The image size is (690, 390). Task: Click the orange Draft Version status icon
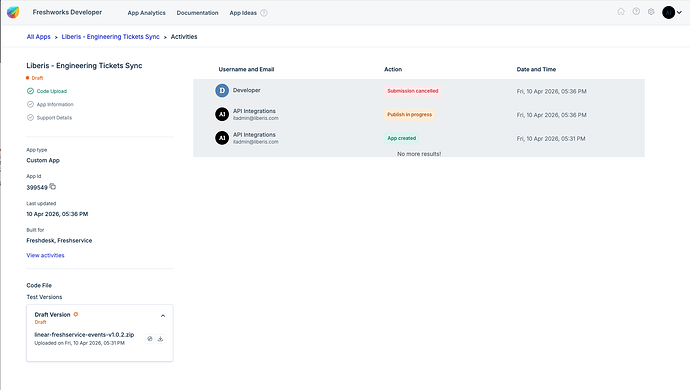point(76,314)
